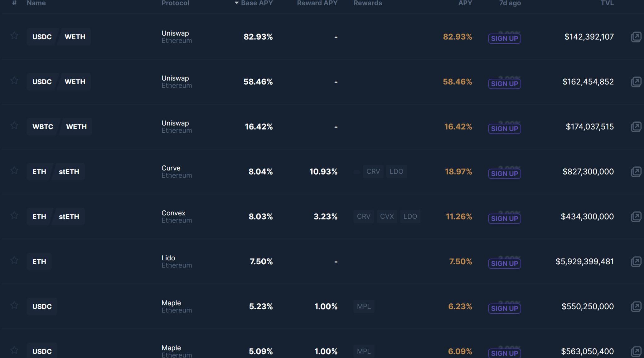Click the Protocol column header
The height and width of the screenshot is (358, 644).
(175, 3)
